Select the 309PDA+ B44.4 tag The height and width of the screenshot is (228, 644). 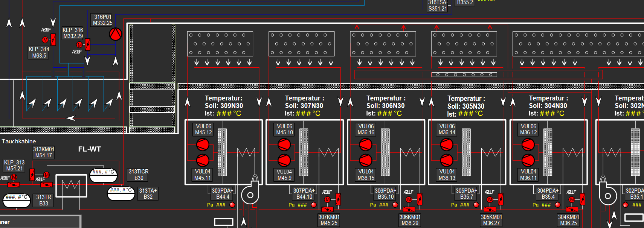[x=223, y=194]
